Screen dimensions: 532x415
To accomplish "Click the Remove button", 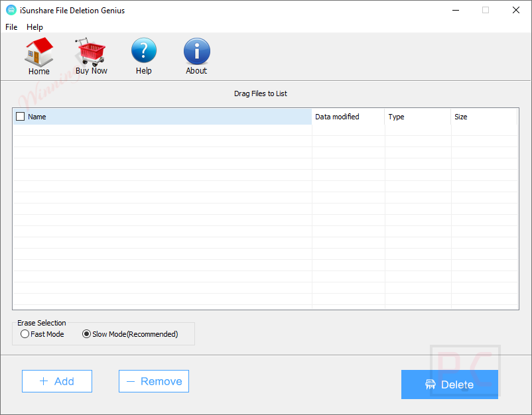I will 154,381.
